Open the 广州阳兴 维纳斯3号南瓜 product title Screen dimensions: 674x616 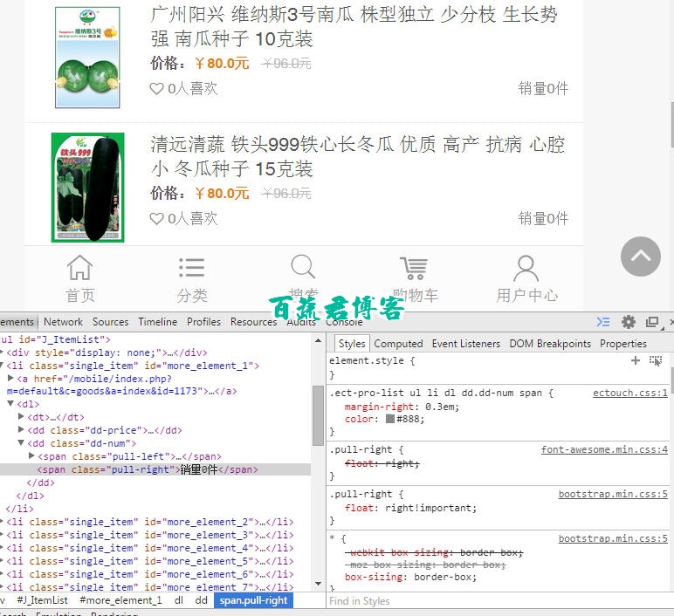pos(354,27)
